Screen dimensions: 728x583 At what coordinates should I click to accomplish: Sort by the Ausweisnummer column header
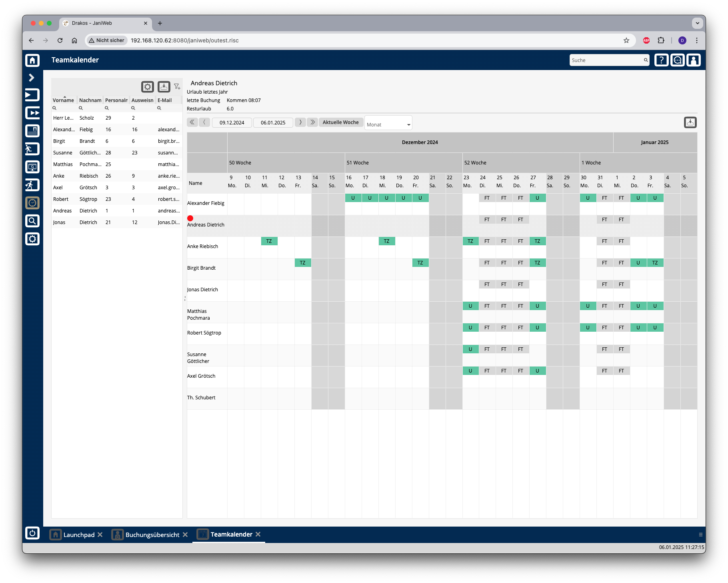click(x=142, y=100)
